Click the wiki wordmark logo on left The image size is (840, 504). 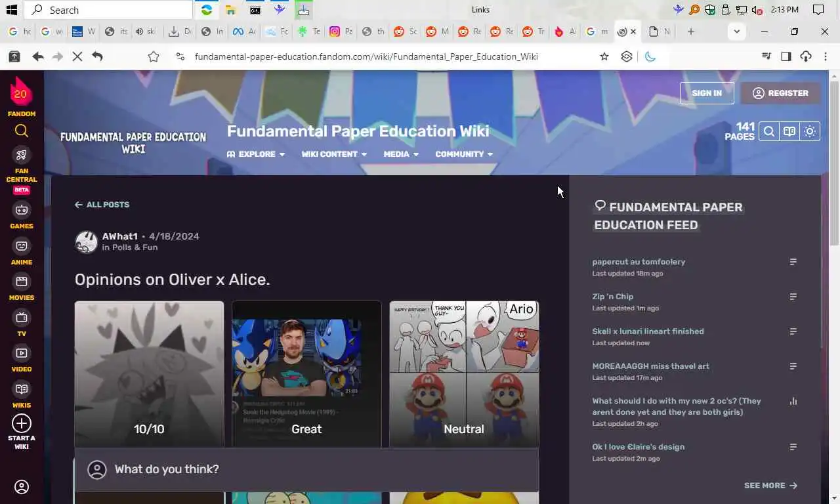click(133, 143)
